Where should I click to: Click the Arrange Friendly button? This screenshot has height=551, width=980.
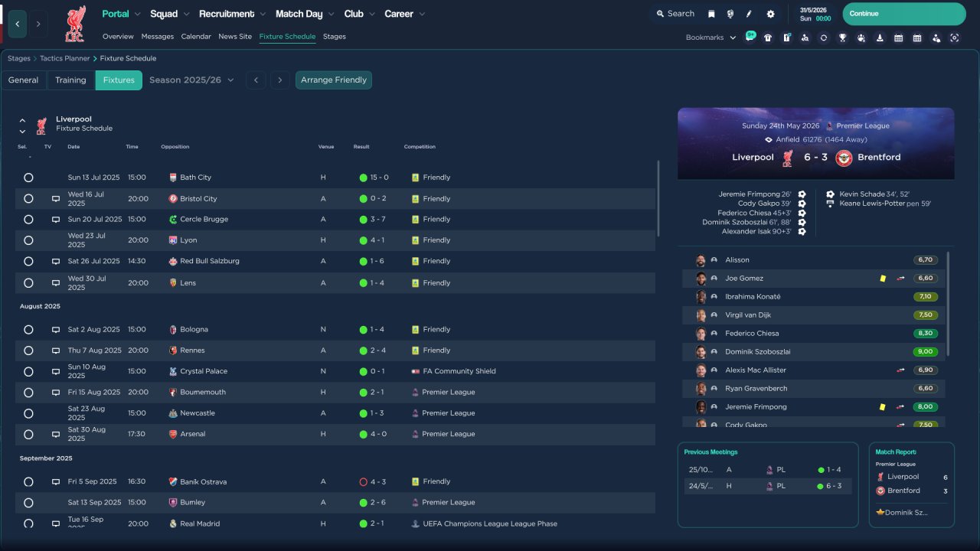coord(334,80)
